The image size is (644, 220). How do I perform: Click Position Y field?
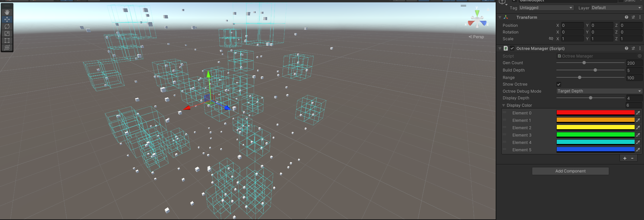(x=602, y=25)
